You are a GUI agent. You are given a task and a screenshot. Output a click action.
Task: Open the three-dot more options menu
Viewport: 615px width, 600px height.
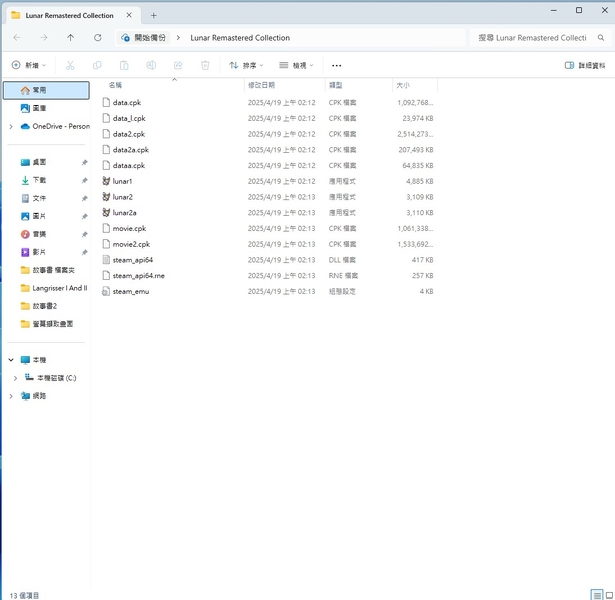click(x=337, y=65)
